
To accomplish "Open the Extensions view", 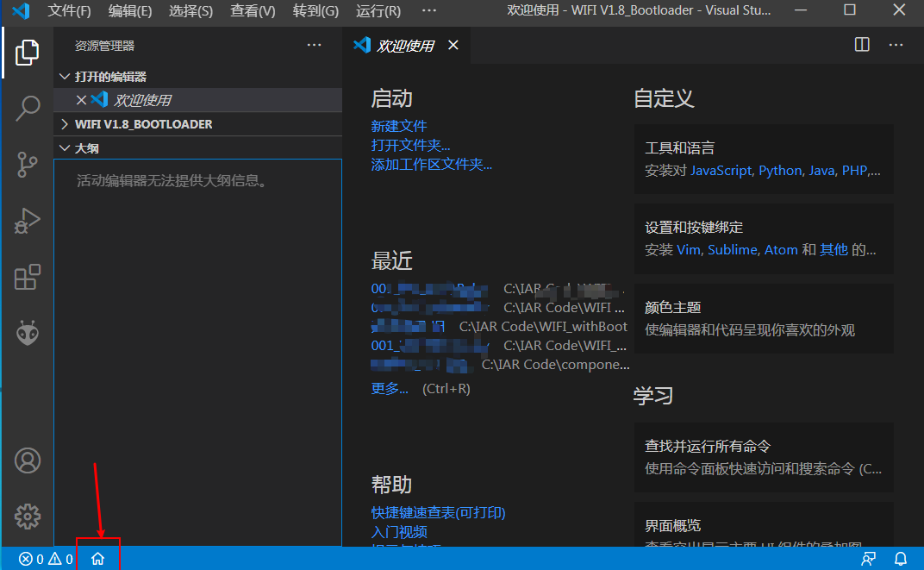I will coord(27,277).
